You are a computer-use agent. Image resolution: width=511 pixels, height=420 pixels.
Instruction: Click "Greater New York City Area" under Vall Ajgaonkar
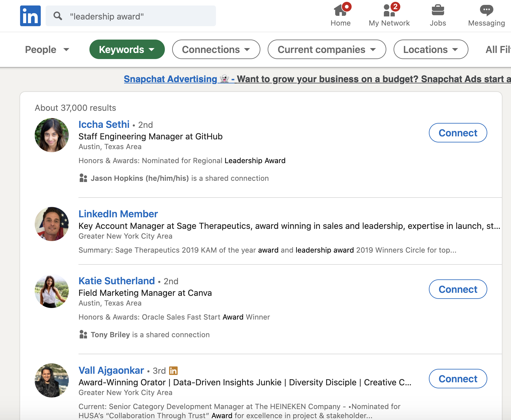125,393
